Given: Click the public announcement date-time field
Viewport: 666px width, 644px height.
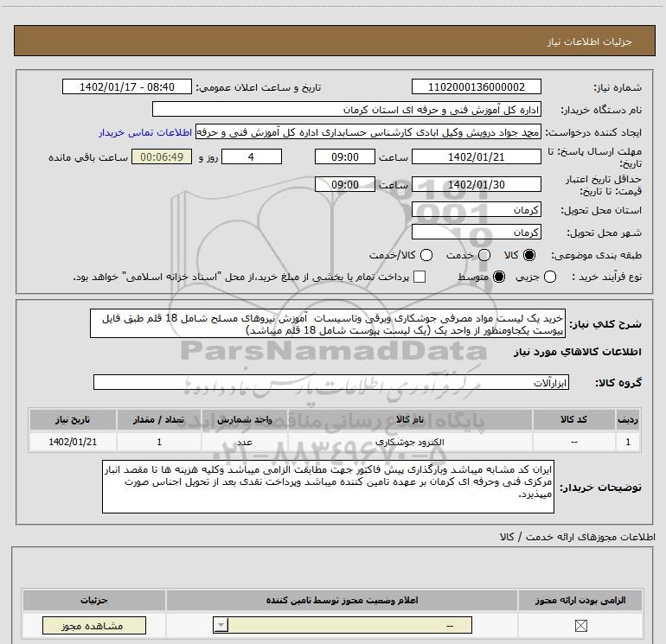Looking at the screenshot, I should [127, 86].
